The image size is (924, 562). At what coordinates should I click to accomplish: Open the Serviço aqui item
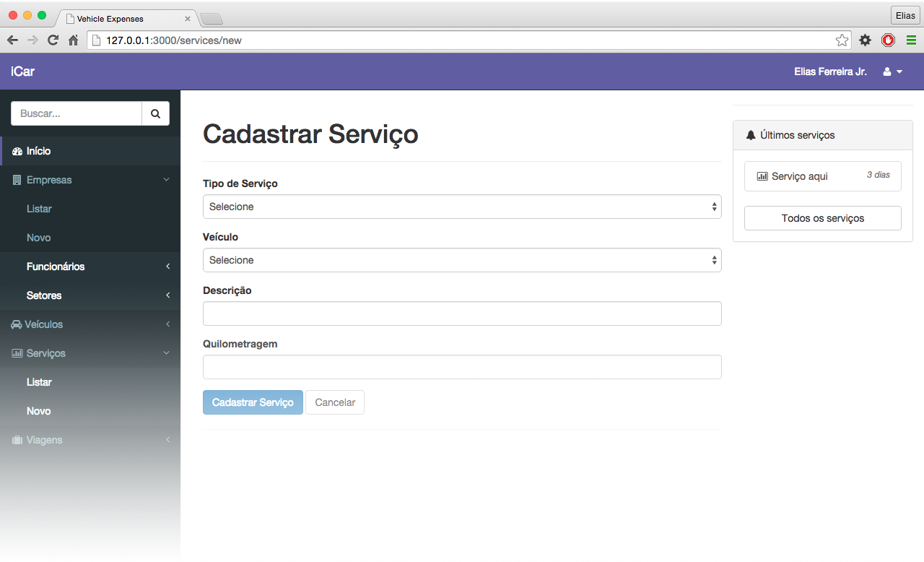point(823,176)
